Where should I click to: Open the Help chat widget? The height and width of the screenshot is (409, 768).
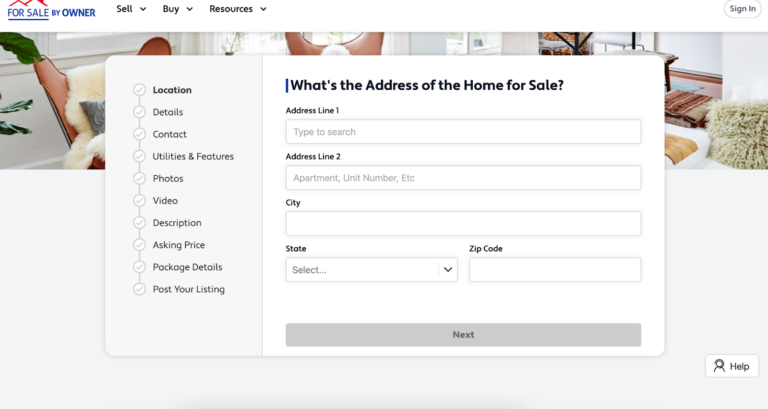[x=731, y=366]
